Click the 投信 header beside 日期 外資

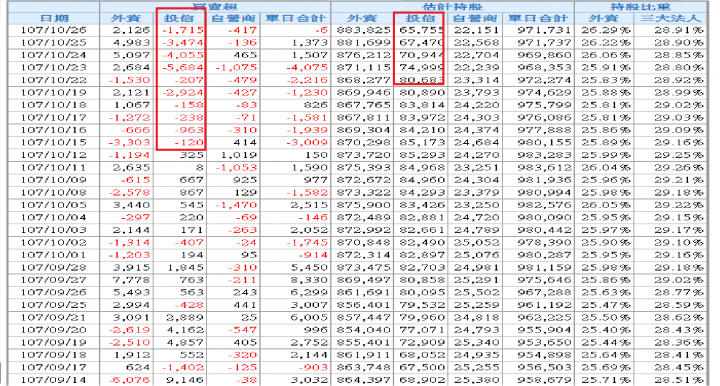(179, 18)
